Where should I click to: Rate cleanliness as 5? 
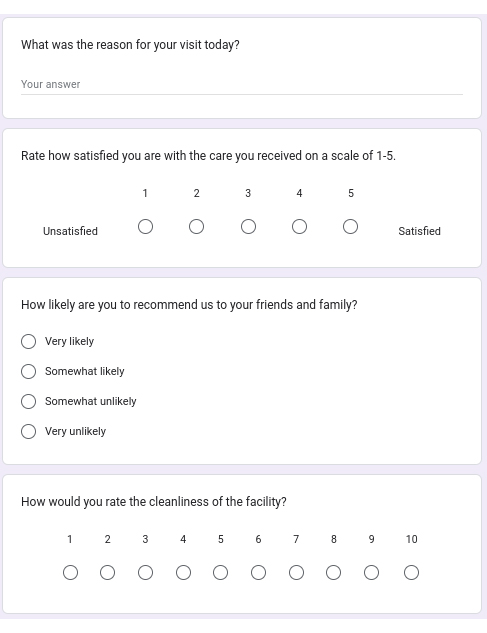[x=220, y=572]
